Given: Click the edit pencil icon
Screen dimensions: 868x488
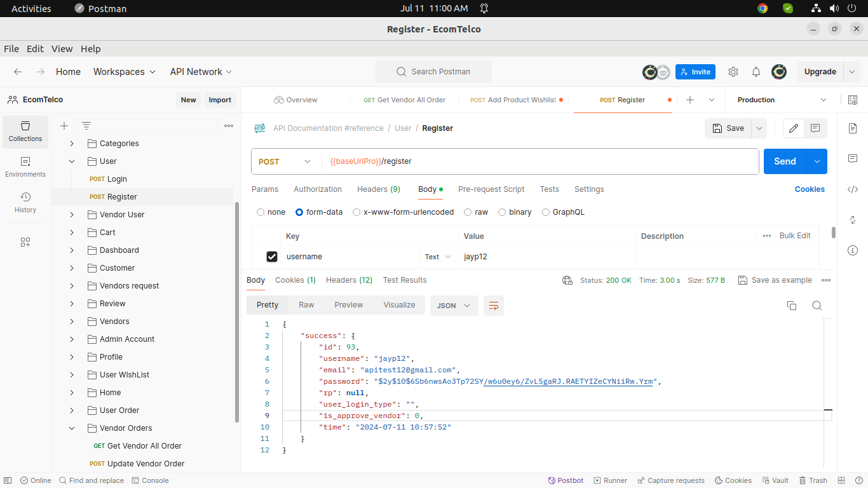Looking at the screenshot, I should (794, 128).
